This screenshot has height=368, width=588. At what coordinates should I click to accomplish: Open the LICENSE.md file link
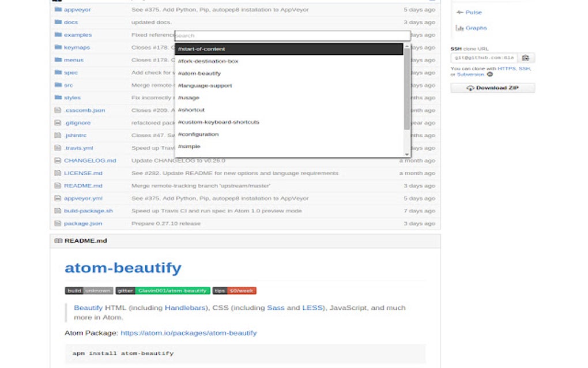coord(83,173)
